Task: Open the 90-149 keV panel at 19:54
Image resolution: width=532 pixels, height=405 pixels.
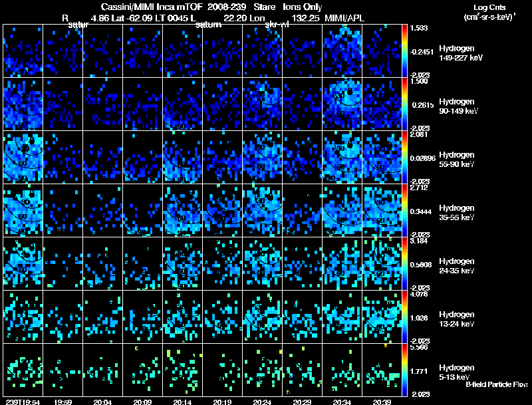Action: point(23,104)
